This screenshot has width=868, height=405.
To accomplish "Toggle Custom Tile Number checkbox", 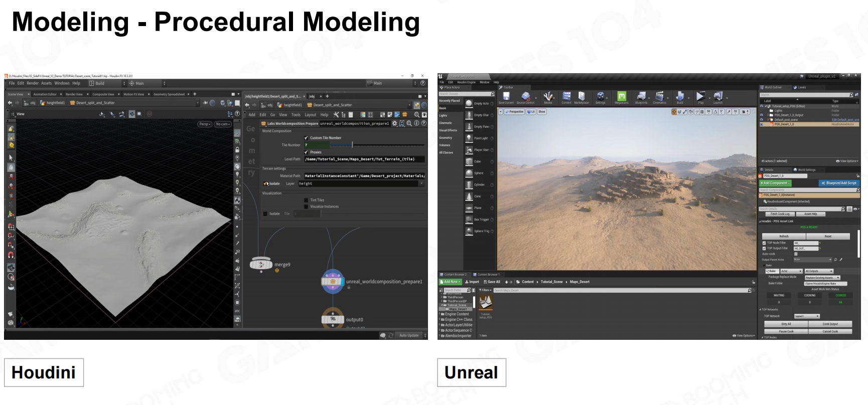I will (x=306, y=138).
